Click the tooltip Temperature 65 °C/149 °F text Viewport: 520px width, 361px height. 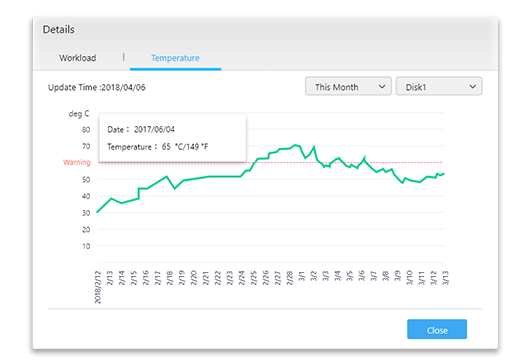tap(158, 147)
